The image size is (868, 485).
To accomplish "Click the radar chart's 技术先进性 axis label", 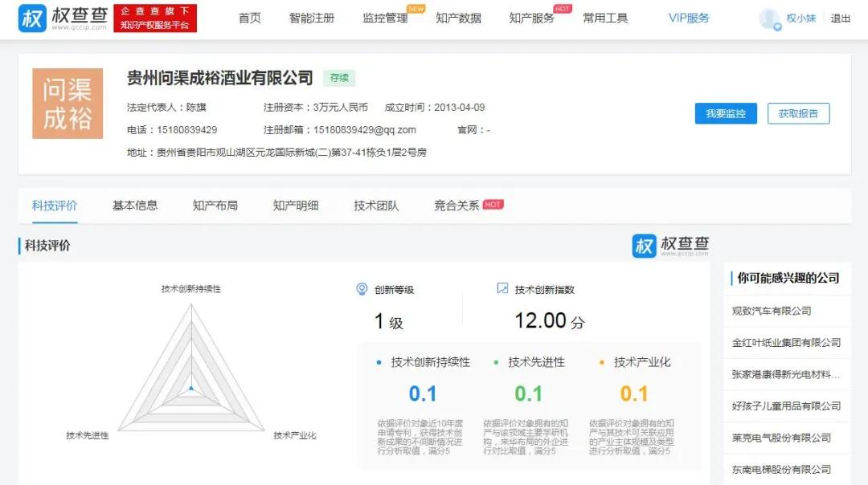I will point(88,436).
